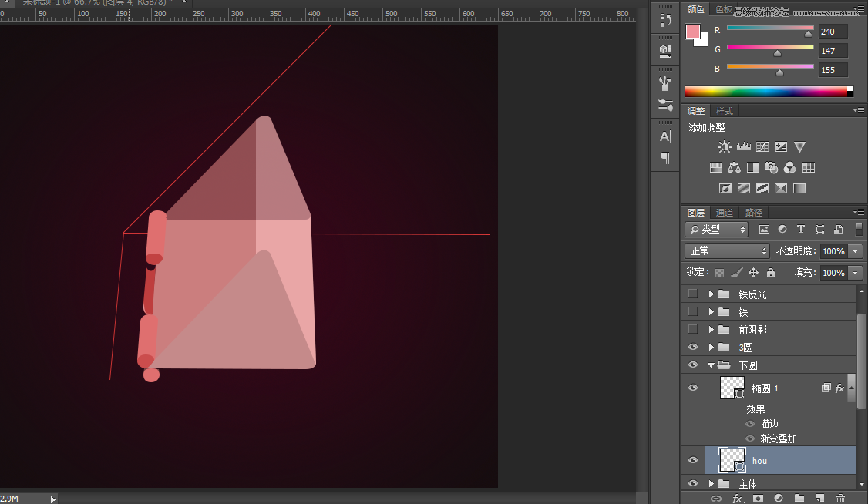Create a new layer
The image size is (868, 504).
tap(820, 499)
